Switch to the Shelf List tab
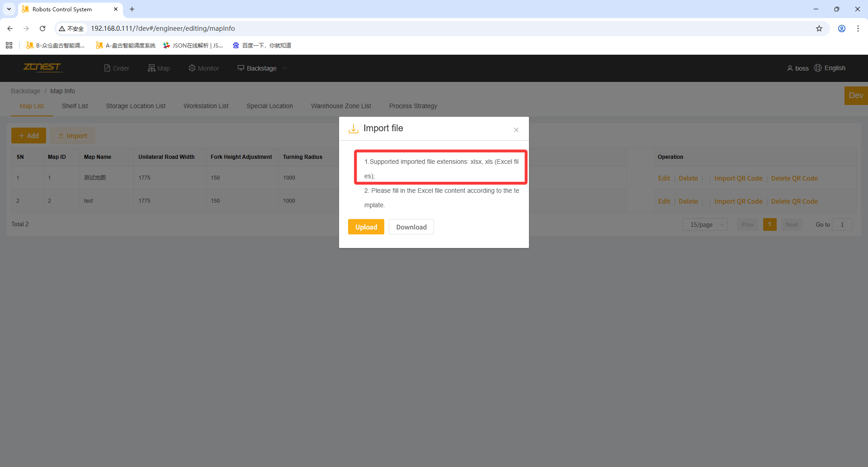This screenshot has width=868, height=467. pyautogui.click(x=75, y=106)
